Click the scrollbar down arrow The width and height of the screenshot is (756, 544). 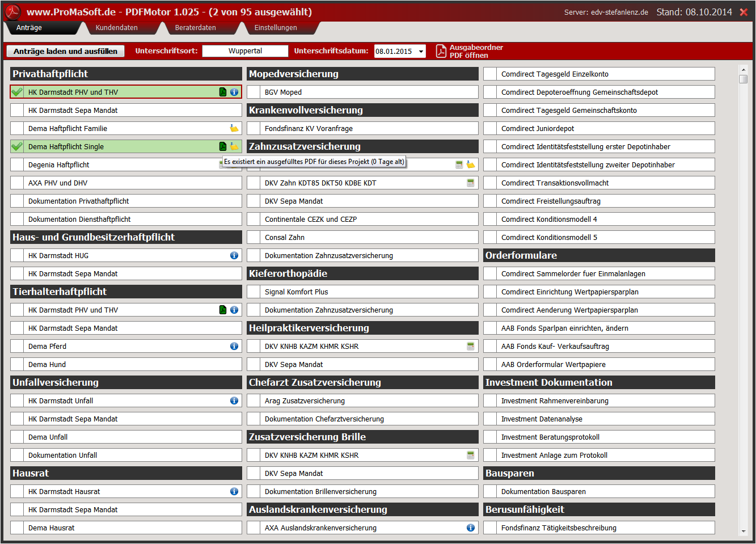coord(743,532)
